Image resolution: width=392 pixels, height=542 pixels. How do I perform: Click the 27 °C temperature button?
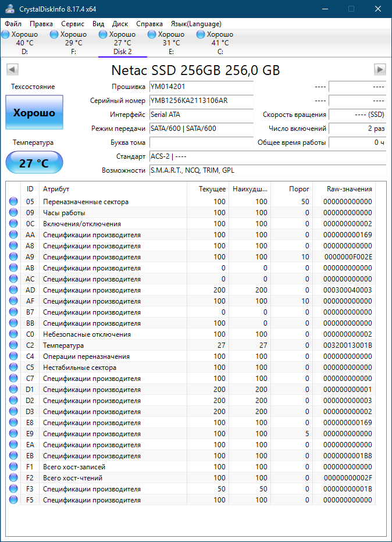click(34, 163)
